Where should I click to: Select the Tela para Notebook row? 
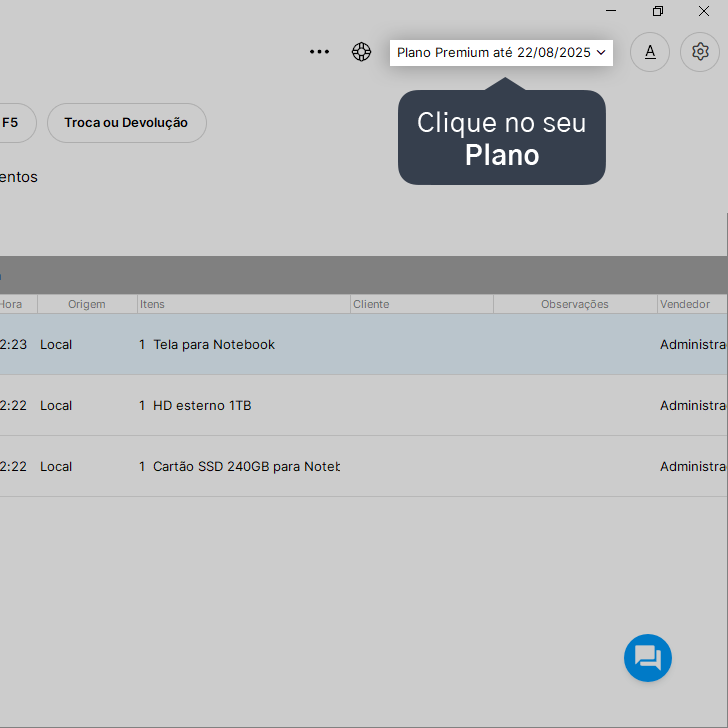click(x=364, y=344)
